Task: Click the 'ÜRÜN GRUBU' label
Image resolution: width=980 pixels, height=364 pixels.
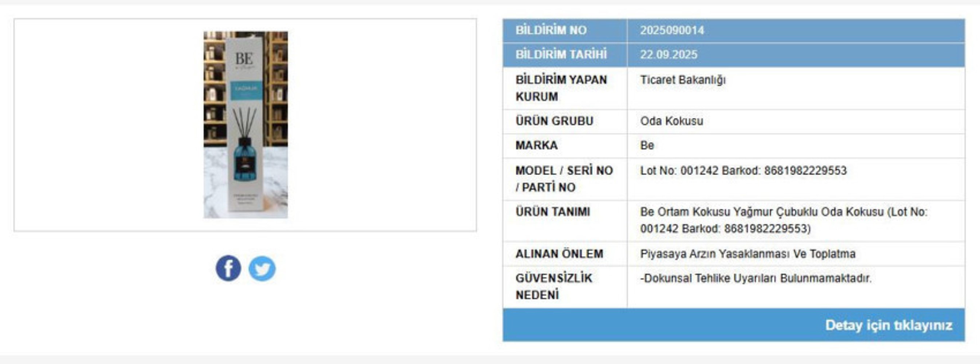Action: [x=554, y=121]
